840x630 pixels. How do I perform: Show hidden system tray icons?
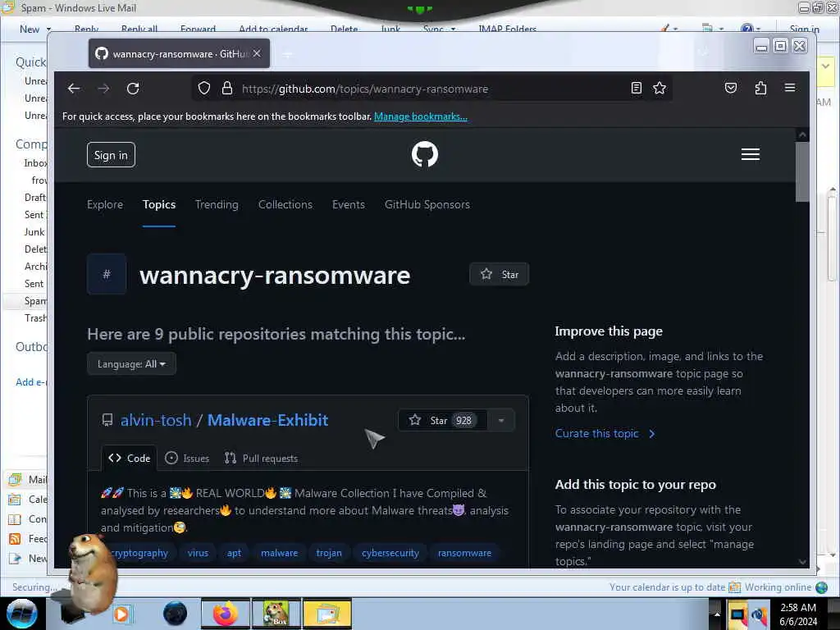[717, 614]
